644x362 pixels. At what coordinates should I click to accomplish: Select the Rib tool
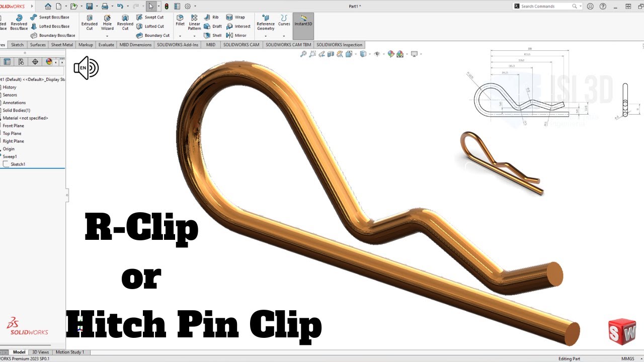click(x=211, y=17)
